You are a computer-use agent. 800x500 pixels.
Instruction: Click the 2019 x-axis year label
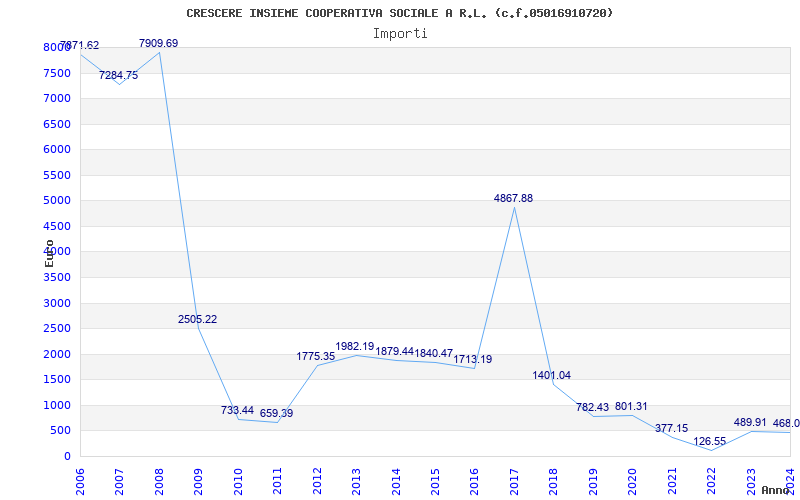(x=593, y=482)
